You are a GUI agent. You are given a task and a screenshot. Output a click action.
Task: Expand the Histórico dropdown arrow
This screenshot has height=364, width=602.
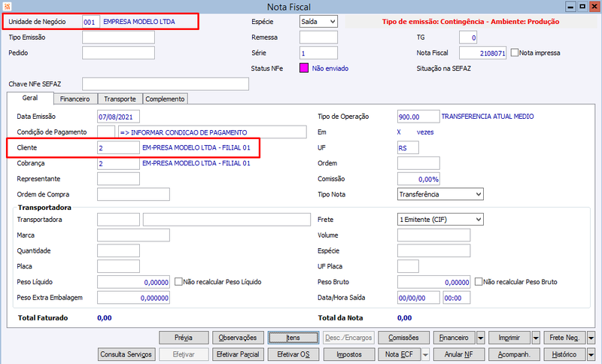[591, 354]
